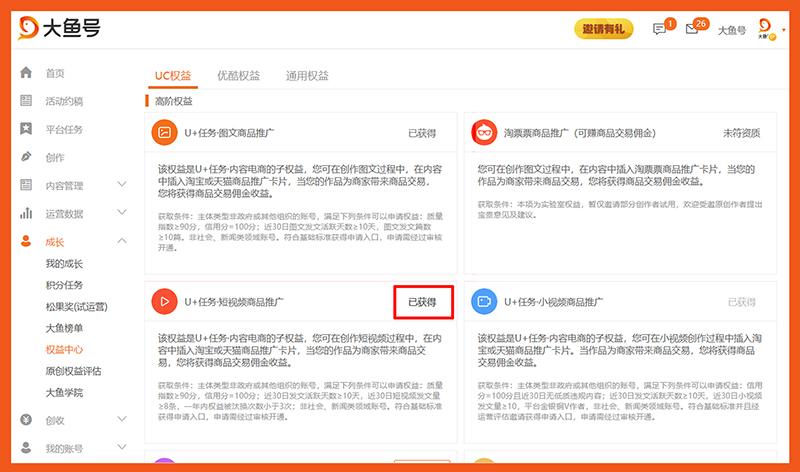The height and width of the screenshot is (472, 800).
Task: Open 我的成长 submenu item
Action: [x=64, y=264]
